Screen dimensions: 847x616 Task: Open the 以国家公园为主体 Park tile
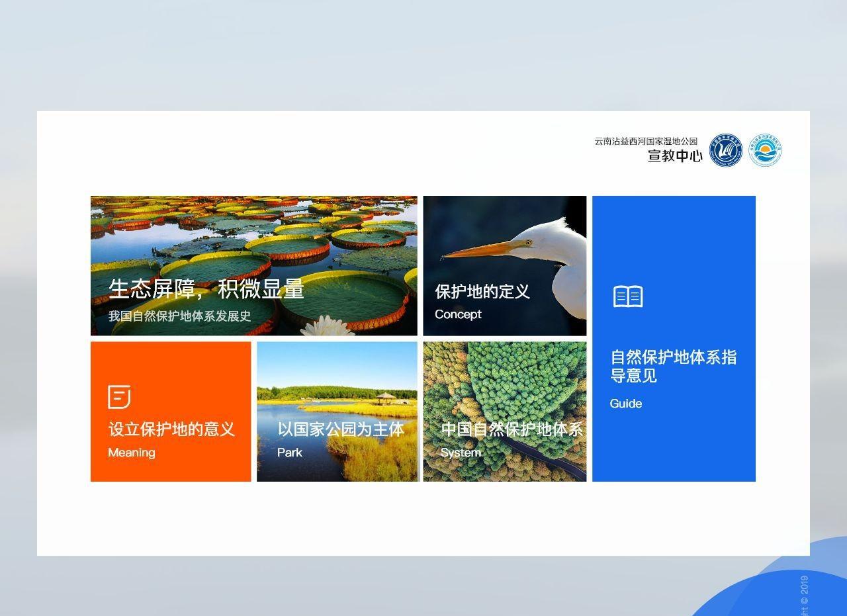pos(337,412)
